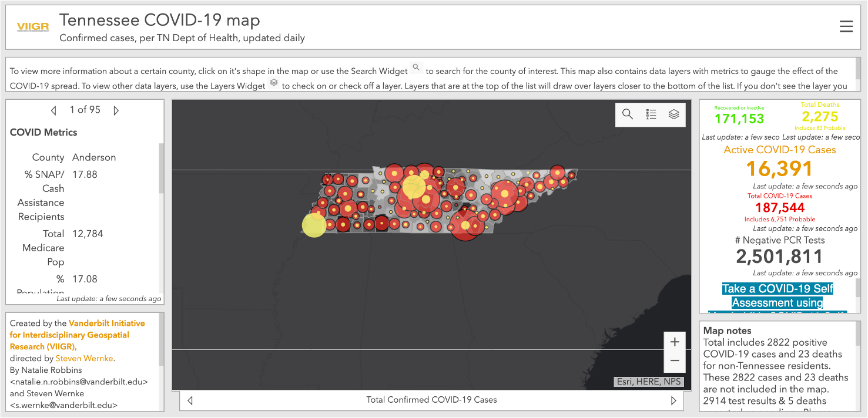Click the VIIGR logo

[32, 27]
